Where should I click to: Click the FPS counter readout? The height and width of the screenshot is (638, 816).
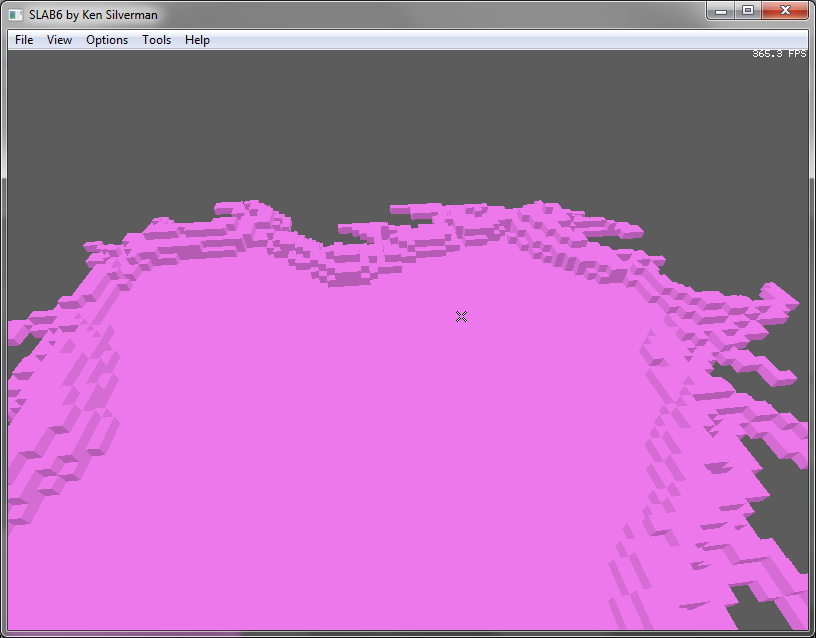(x=779, y=54)
